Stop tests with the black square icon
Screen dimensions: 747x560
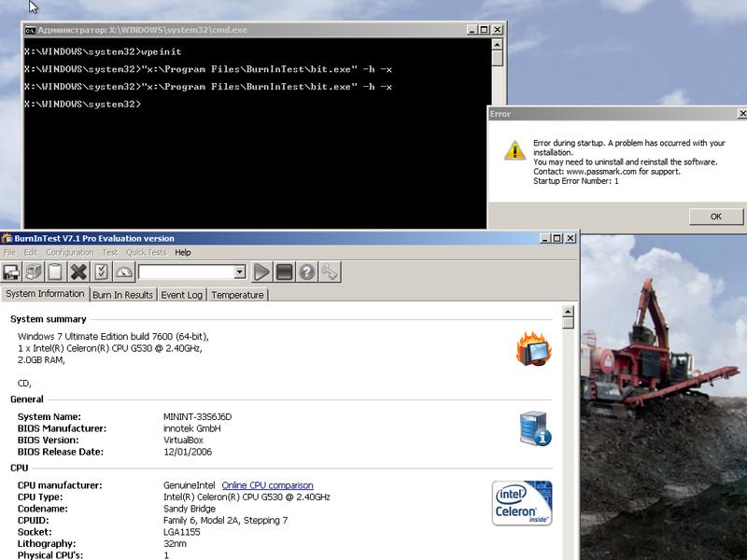(284, 273)
